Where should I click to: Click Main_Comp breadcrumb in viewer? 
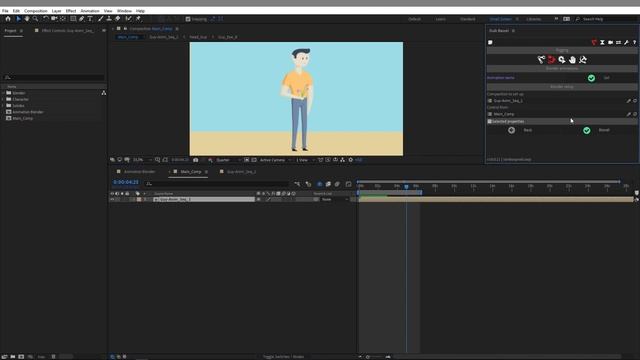(128, 37)
